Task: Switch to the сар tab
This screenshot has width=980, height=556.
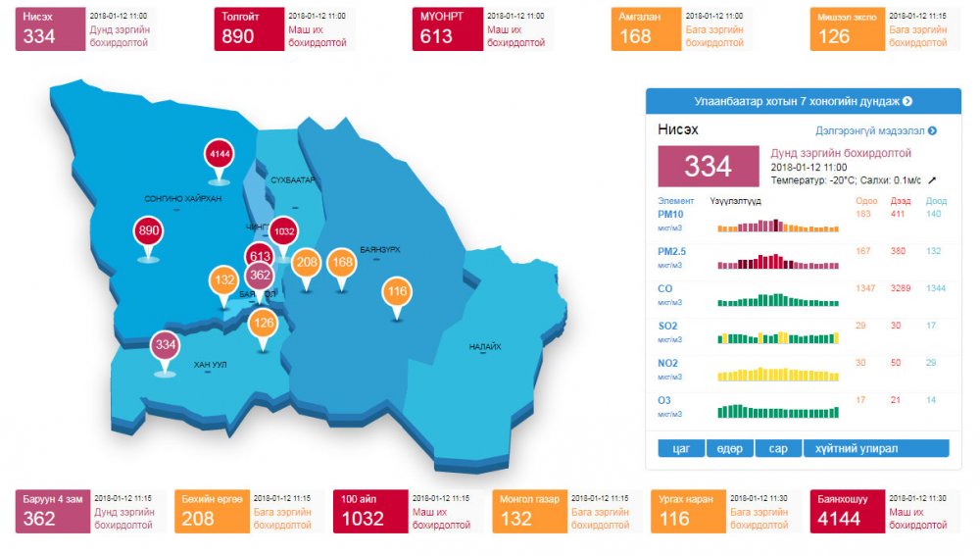Action: 777,448
